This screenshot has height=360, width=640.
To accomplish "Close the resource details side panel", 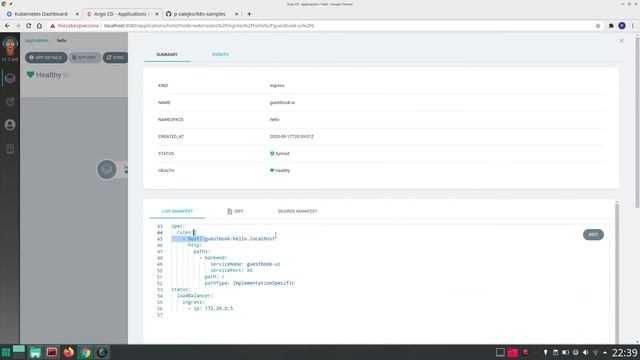I will pos(621,41).
